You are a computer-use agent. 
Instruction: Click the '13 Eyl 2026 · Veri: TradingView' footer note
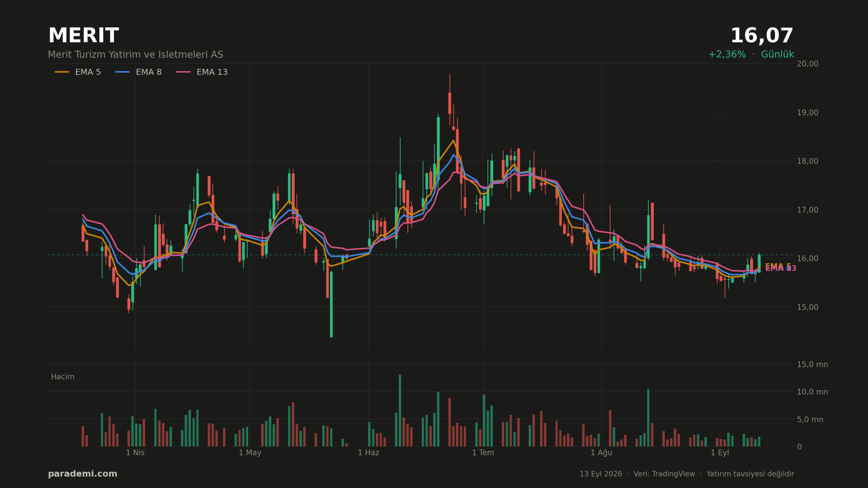click(637, 474)
